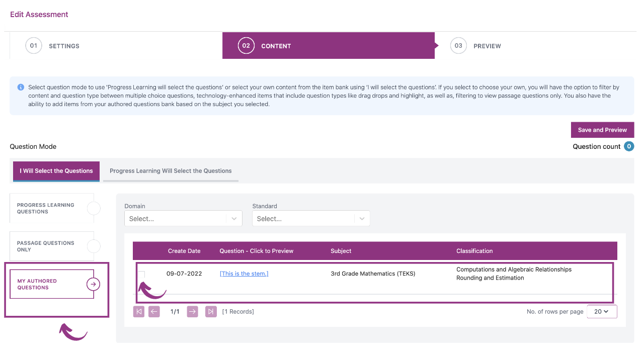Select I Will Select the Questions tab
The height and width of the screenshot is (347, 644).
[x=56, y=171]
